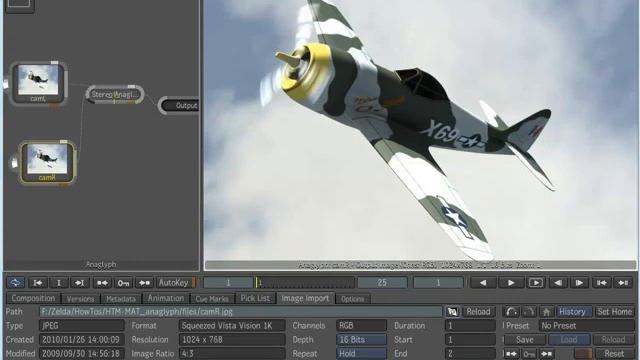Click the RGB channels field

361,326
